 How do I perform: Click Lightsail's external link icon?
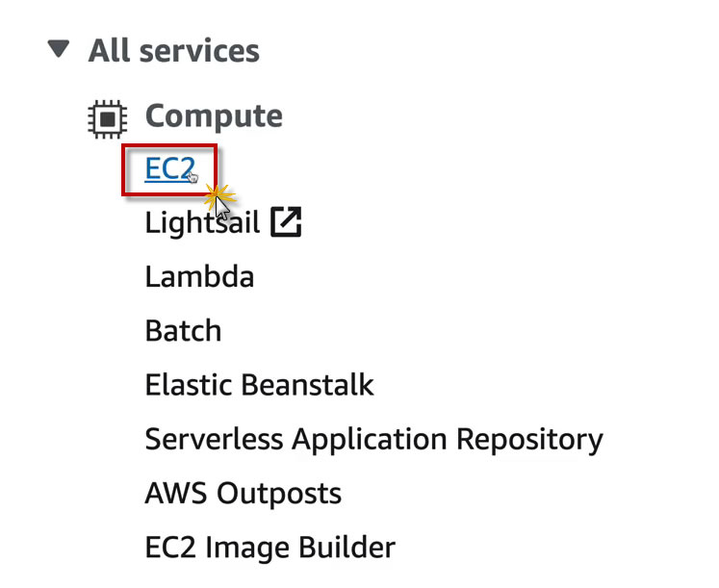click(286, 222)
